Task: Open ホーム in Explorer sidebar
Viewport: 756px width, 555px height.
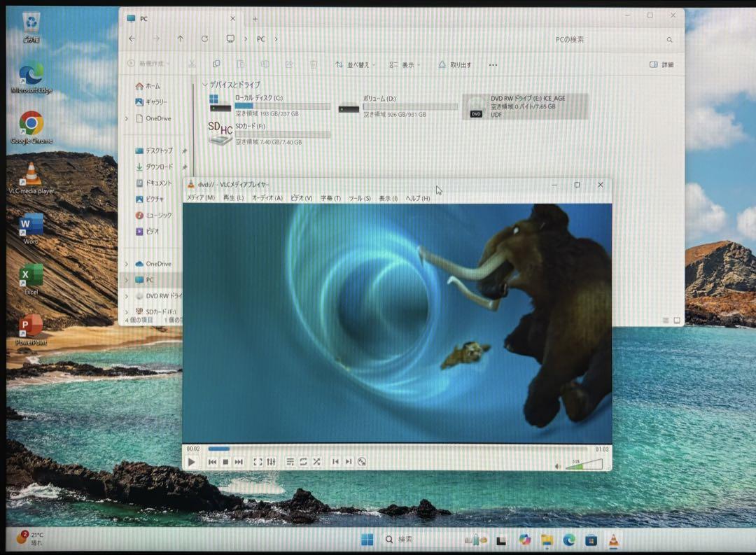Action: 148,86
